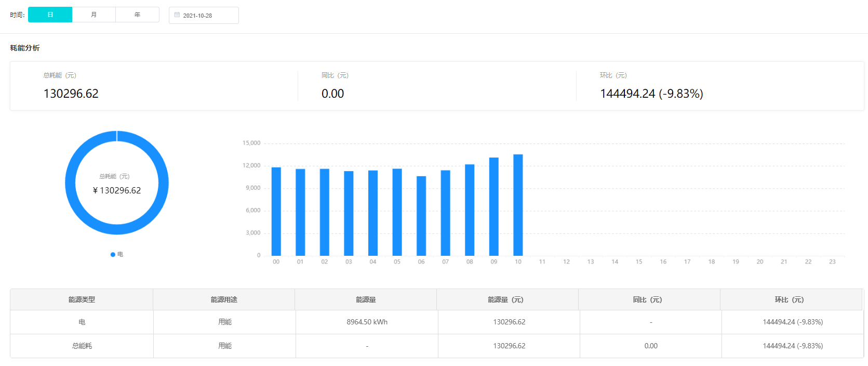Click the 能源用途 column header
The image size is (868, 366).
[x=224, y=300]
